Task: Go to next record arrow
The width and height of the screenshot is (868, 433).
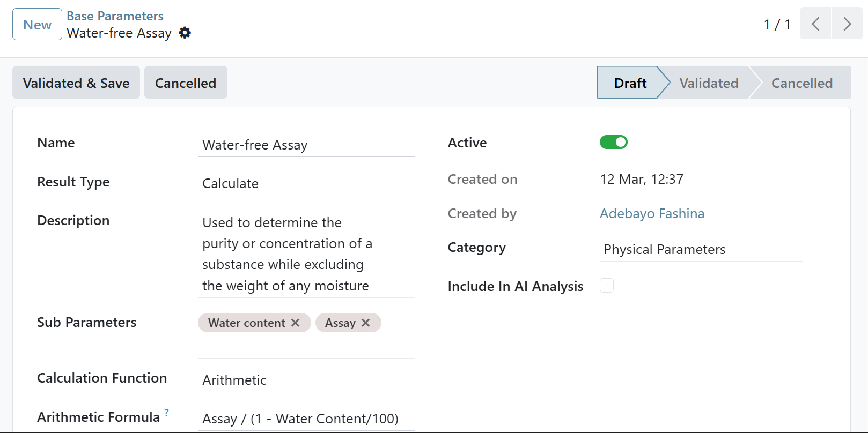Action: (847, 24)
